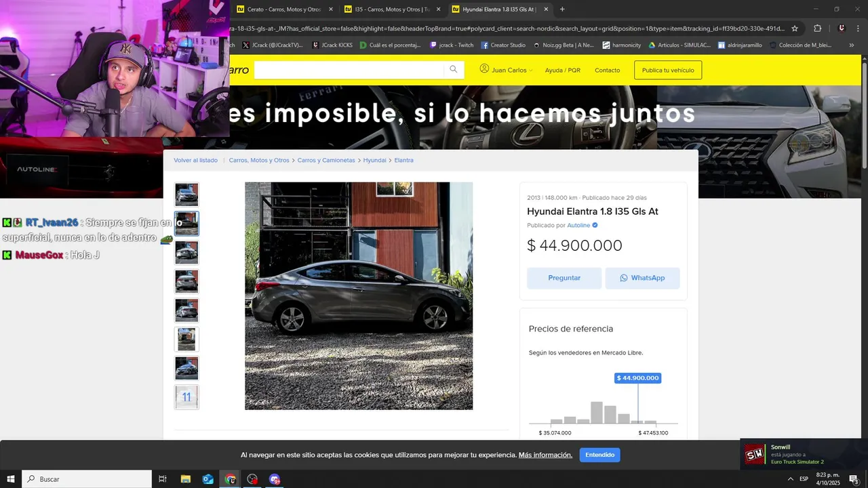Open the Cuál es el porcentaj bookmark

tap(391, 45)
